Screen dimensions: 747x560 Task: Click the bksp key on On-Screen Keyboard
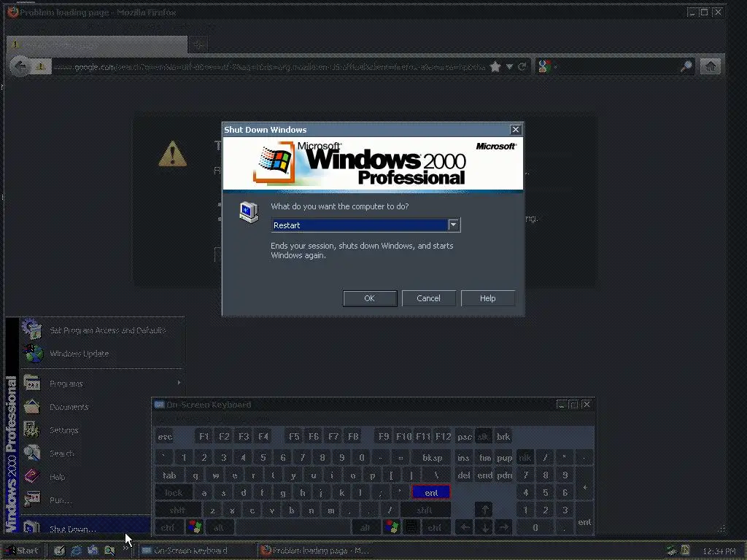432,458
